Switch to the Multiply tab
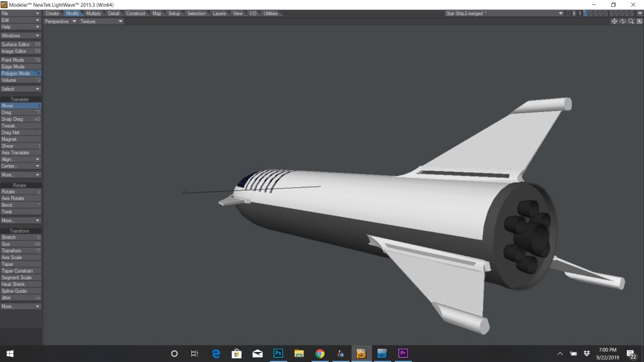The width and height of the screenshot is (644, 362). (x=93, y=13)
